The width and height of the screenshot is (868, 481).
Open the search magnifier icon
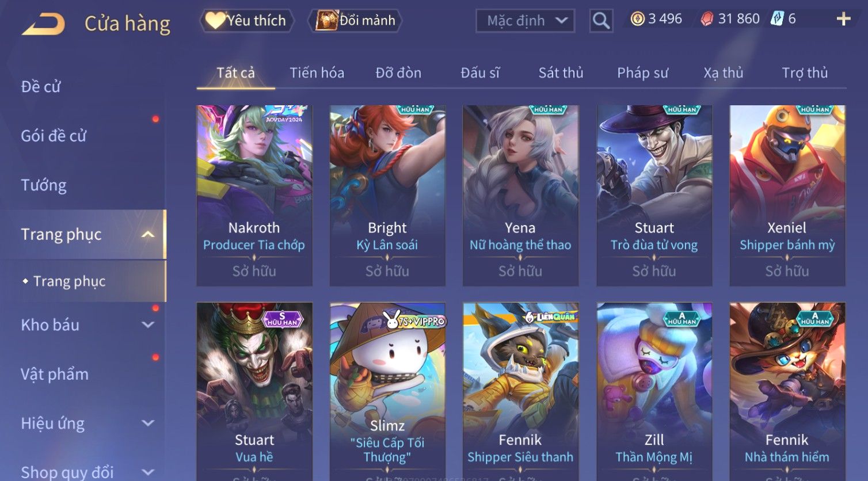(x=601, y=21)
